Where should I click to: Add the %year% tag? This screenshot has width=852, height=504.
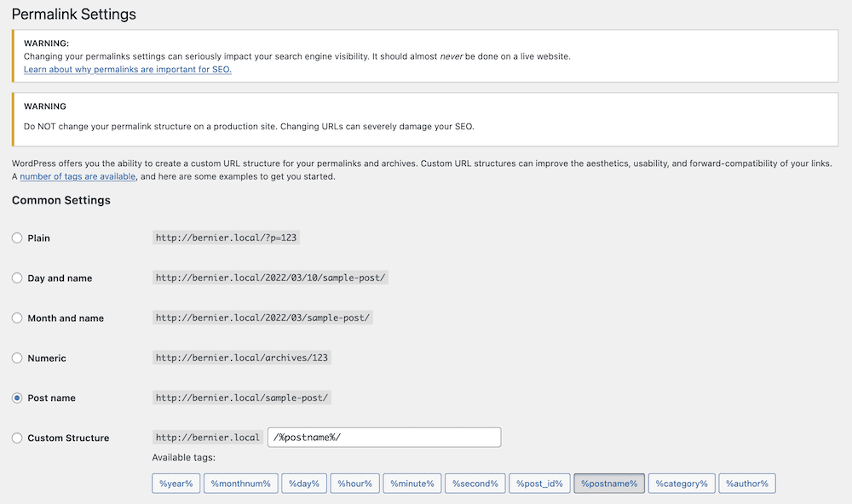pyautogui.click(x=176, y=484)
